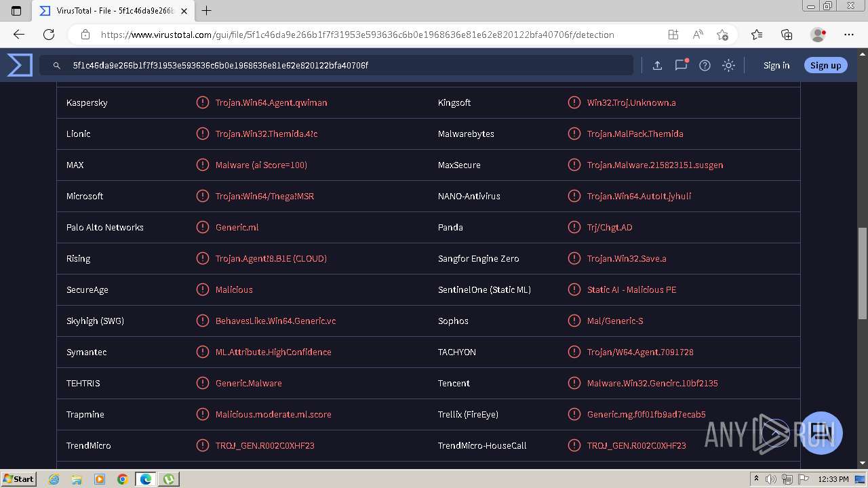Click the Sign in link
The width and height of the screenshot is (868, 488).
(x=776, y=66)
